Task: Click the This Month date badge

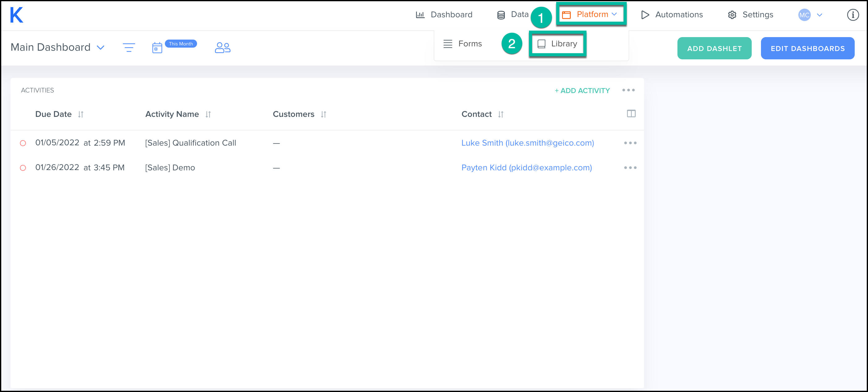Action: [x=181, y=44]
